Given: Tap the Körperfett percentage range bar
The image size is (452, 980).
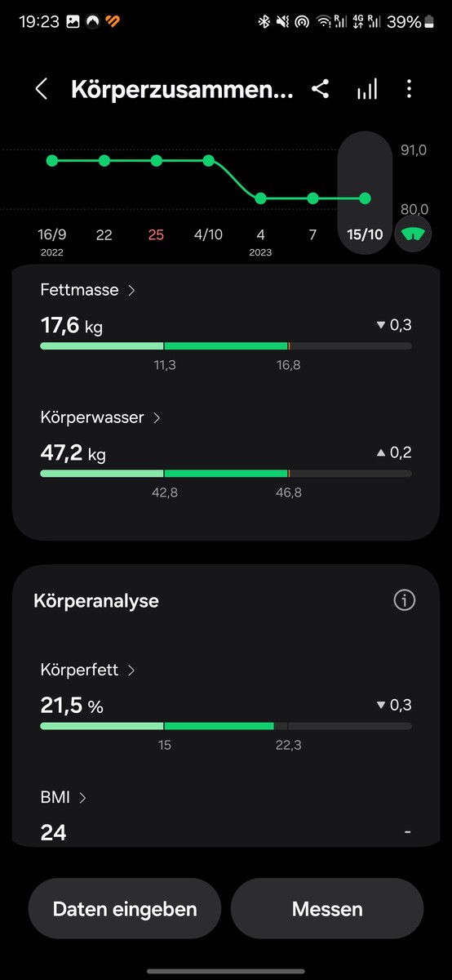Looking at the screenshot, I should click(226, 726).
